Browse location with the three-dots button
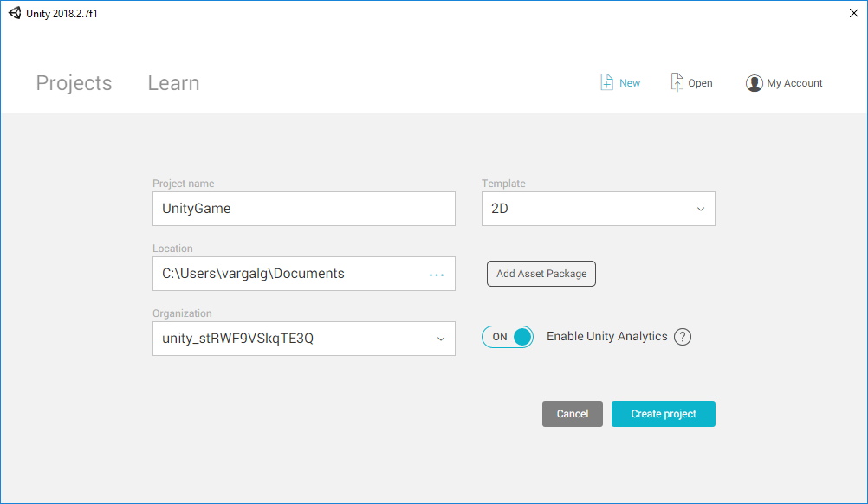Viewport: 868px width, 504px height. (437, 275)
